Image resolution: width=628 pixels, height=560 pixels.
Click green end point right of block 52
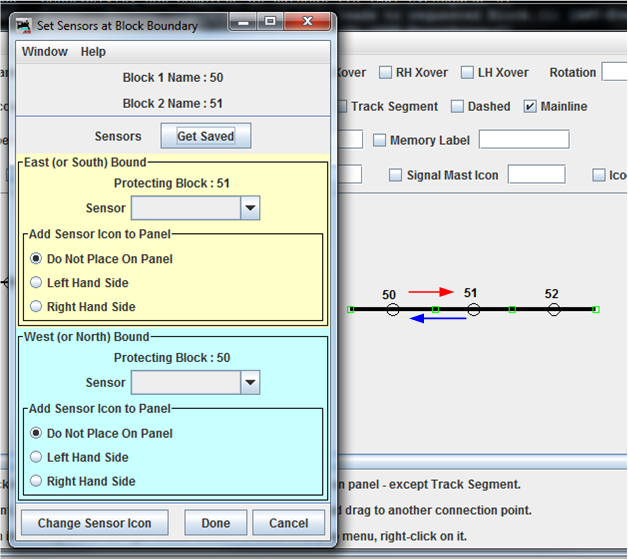coord(595,310)
